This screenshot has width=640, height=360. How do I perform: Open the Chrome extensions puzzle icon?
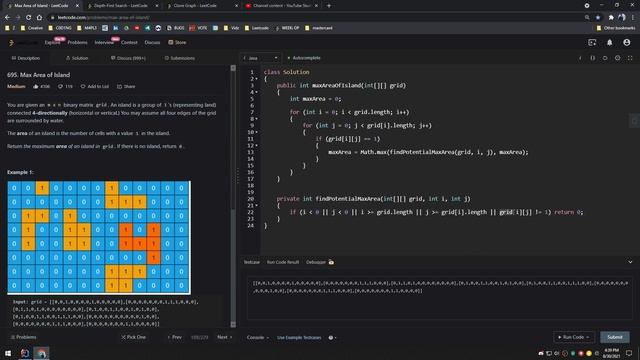[x=611, y=18]
